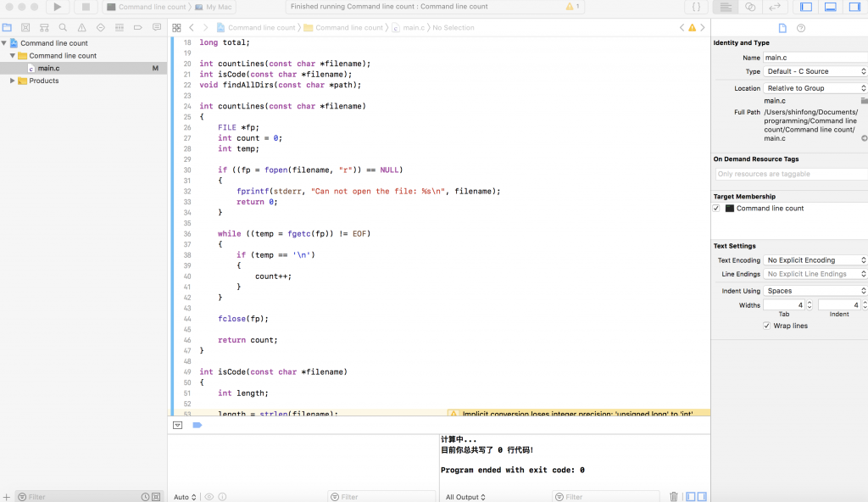Screen dimensions: 868x502
Task: Click No Selection in the jump bar
Action: (x=453, y=28)
